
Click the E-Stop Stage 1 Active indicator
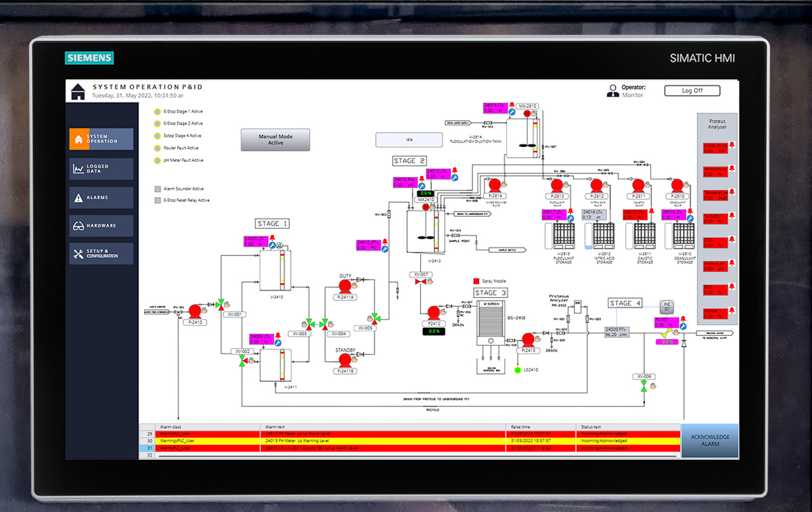[156, 112]
